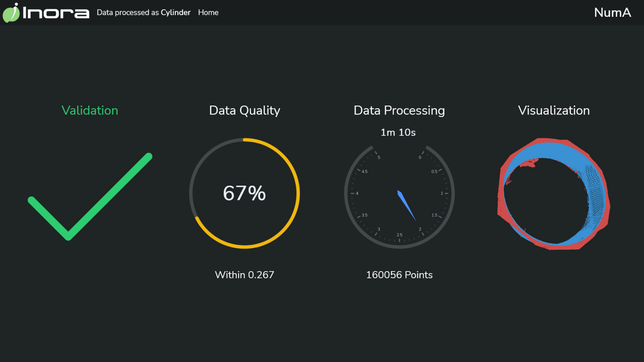Open the Home link
Image resolution: width=644 pixels, height=362 pixels.
point(208,13)
